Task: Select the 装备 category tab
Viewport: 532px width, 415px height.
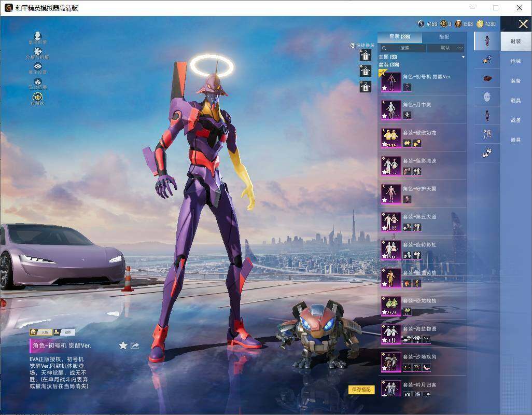Action: 516,81
